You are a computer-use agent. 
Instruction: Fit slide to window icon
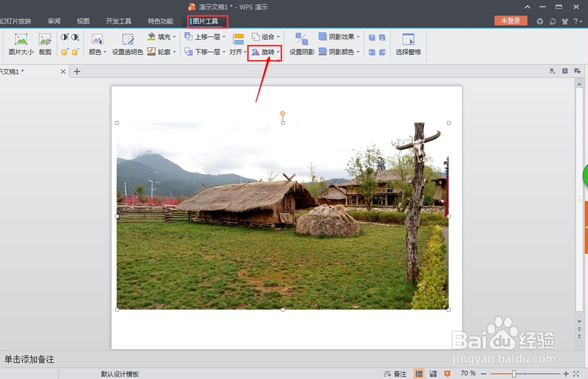576,374
